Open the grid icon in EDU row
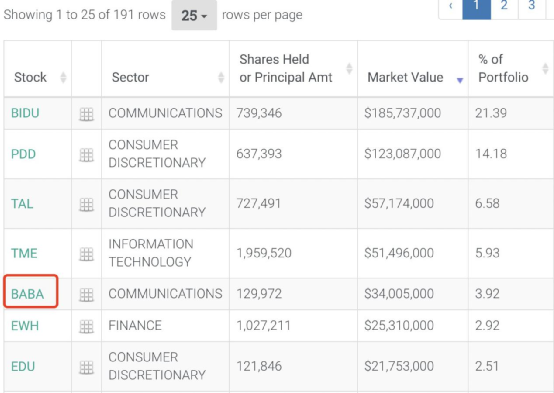The image size is (554, 393). 87,367
